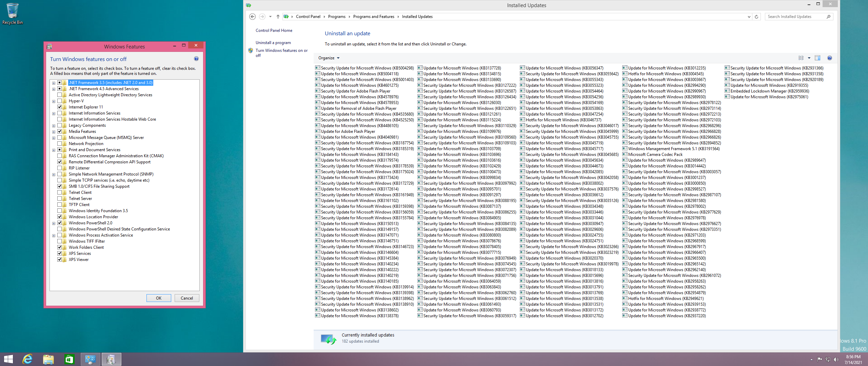
Task: Open help in Installed Updates toolbar
Action: point(830,58)
